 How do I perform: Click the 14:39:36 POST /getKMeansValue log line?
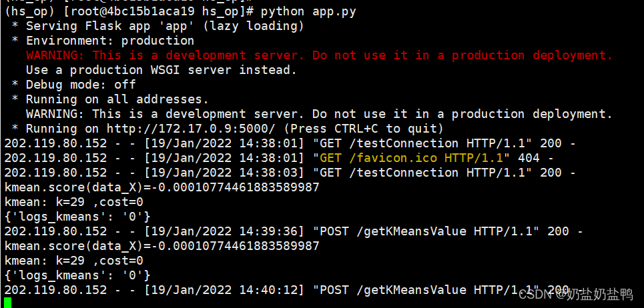tap(294, 231)
